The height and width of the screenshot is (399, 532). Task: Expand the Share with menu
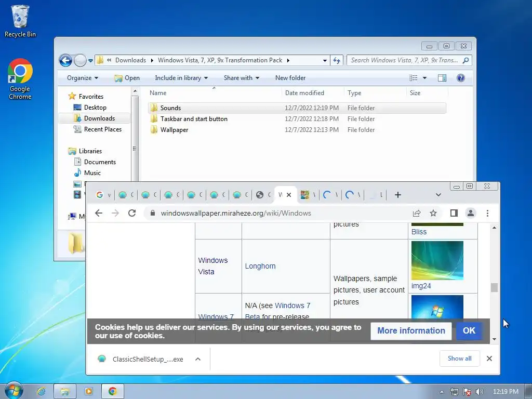[x=241, y=78]
